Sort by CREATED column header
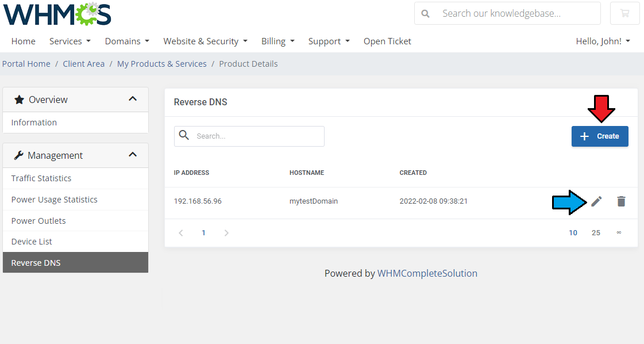This screenshot has width=644, height=344. 413,173
